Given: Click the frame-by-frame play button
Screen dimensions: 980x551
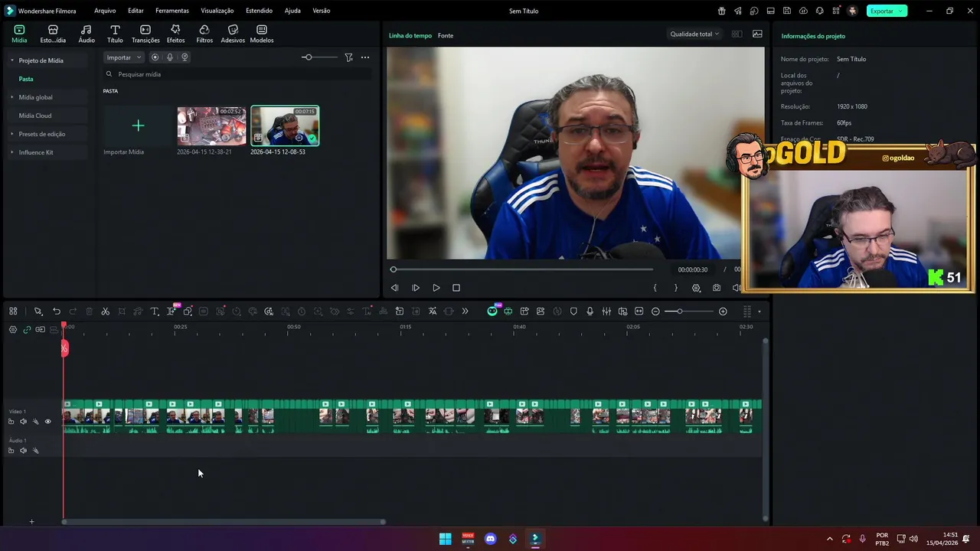Looking at the screenshot, I should click(x=416, y=288).
